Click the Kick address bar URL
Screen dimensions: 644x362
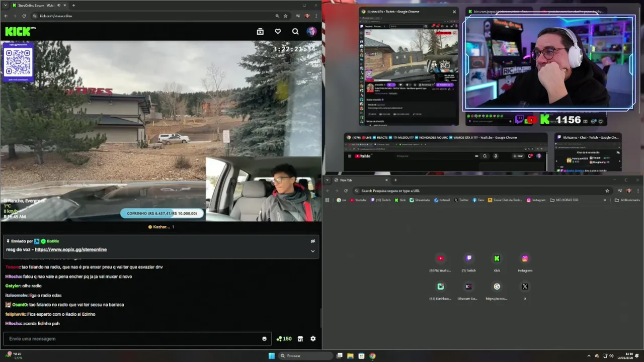(56, 16)
